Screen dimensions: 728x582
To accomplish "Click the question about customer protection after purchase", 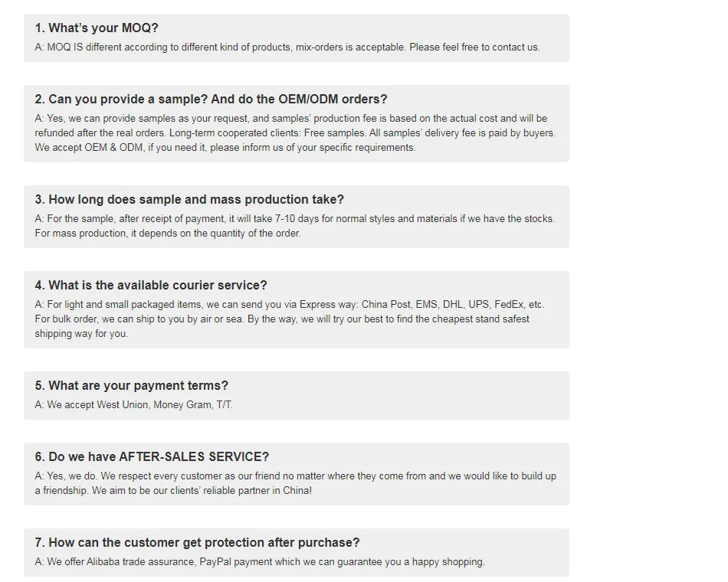I will [197, 542].
